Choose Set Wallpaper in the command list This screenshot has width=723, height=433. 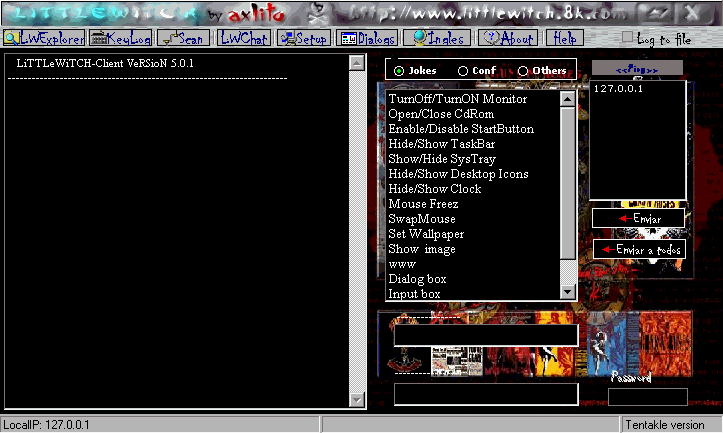click(426, 234)
